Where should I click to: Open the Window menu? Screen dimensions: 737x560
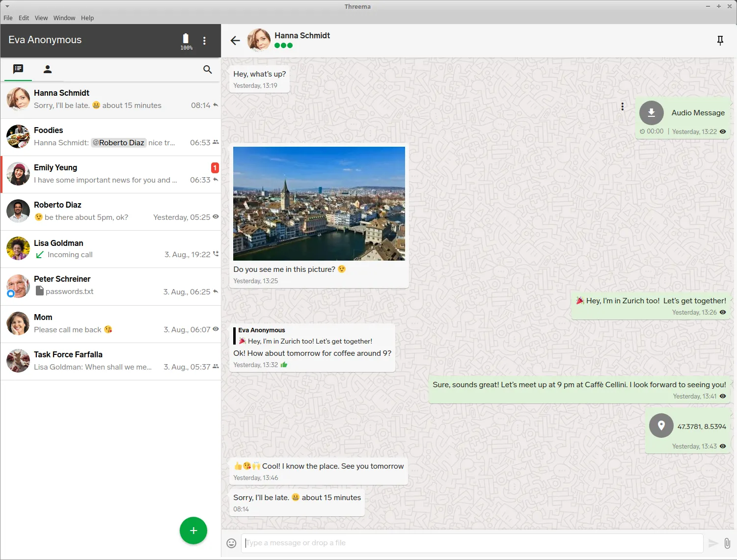64,18
